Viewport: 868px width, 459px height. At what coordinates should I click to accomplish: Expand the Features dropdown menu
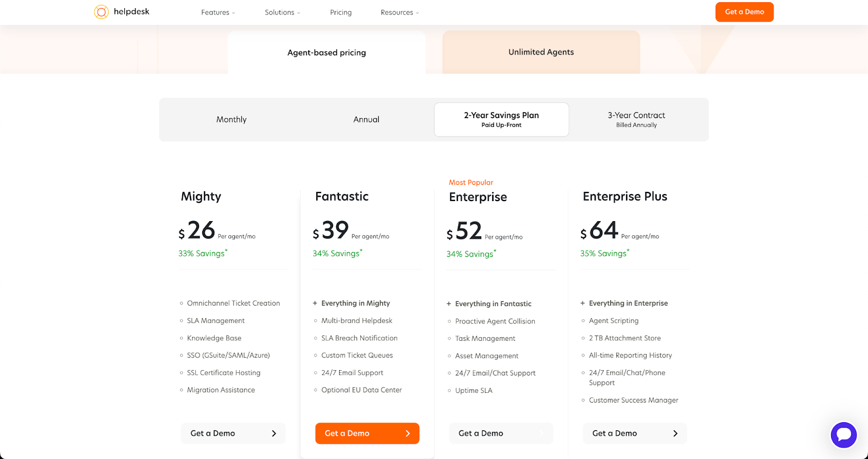(x=218, y=12)
